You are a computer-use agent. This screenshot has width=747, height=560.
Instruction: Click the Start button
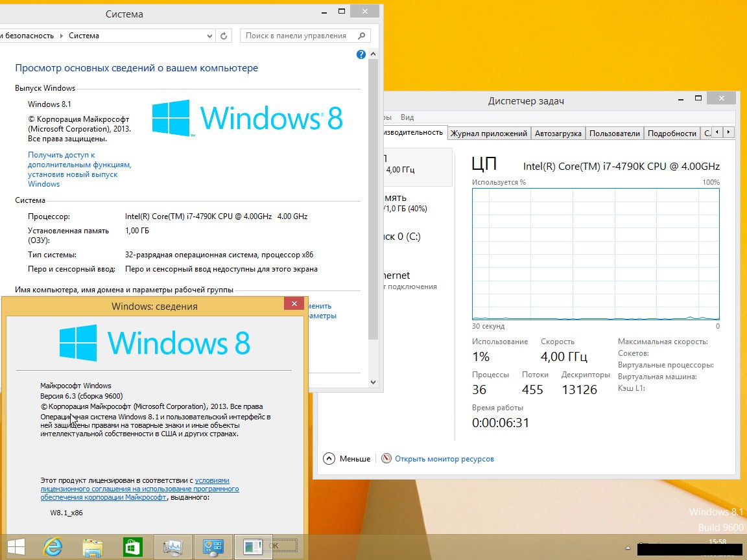pyautogui.click(x=16, y=546)
